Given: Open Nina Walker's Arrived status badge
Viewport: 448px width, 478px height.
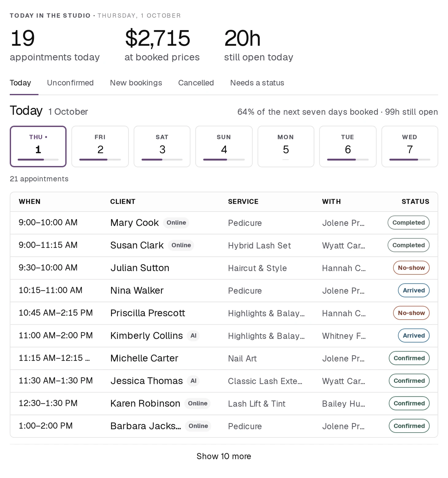Looking at the screenshot, I should point(414,290).
